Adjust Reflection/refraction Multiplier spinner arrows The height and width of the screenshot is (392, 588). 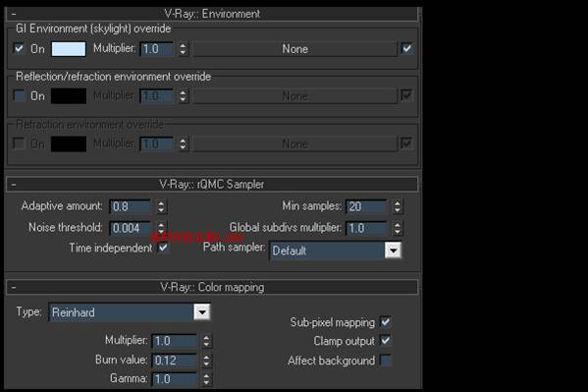(183, 96)
